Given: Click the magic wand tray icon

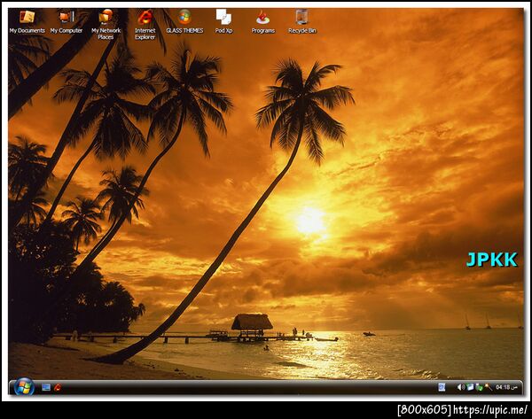Looking at the screenshot, I should [x=489, y=387].
